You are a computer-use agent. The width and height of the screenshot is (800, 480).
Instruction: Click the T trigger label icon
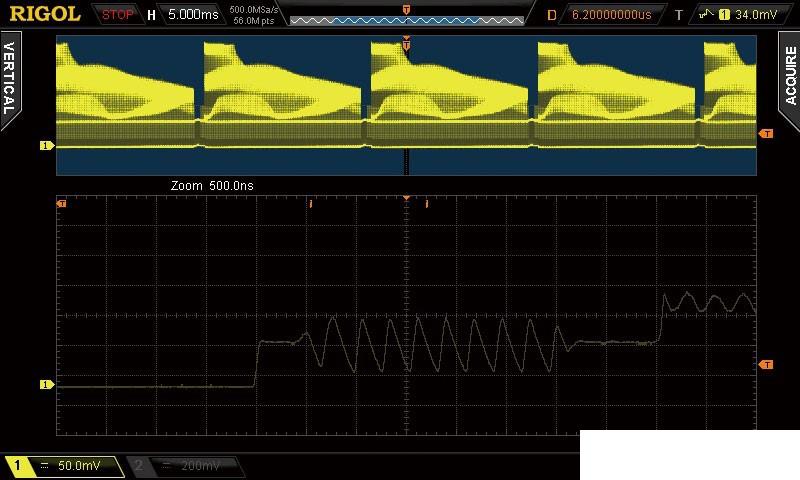679,15
